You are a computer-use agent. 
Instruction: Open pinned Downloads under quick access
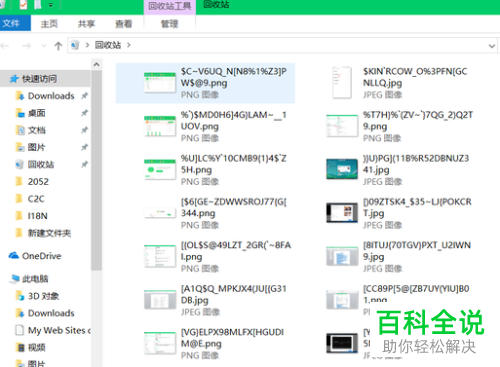click(51, 96)
